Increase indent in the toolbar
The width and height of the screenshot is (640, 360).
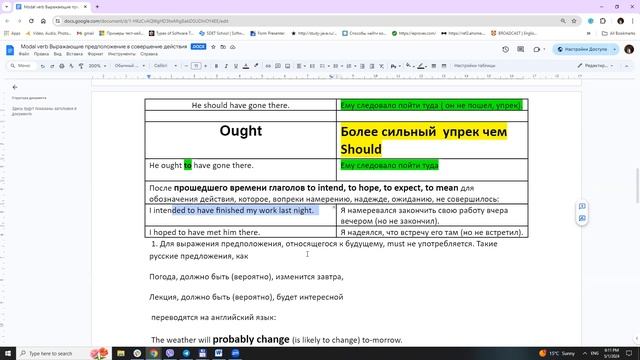372,66
